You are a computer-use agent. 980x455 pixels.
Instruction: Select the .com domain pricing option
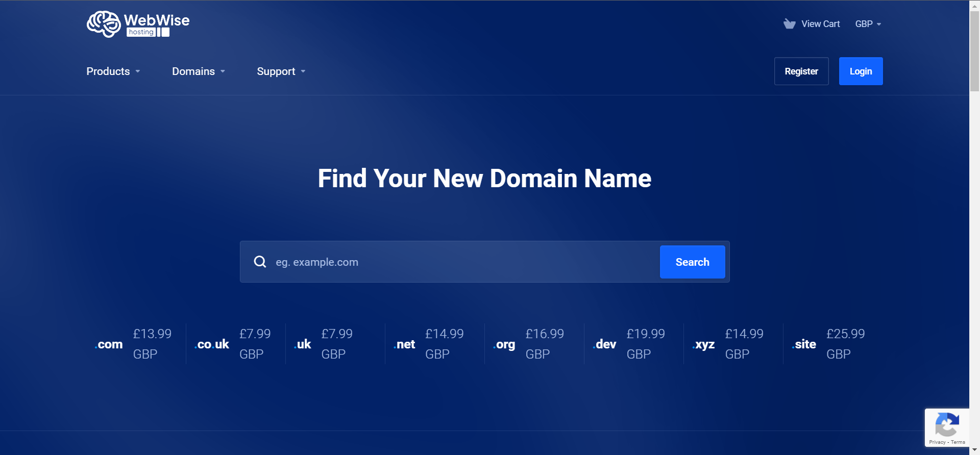[109, 344]
